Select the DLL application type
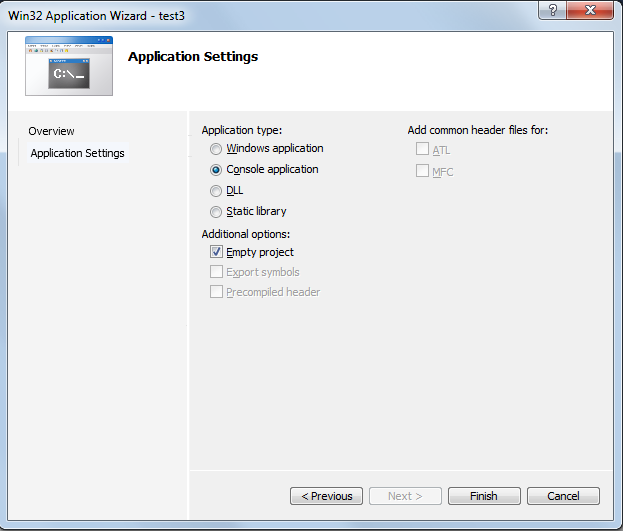 (216, 191)
